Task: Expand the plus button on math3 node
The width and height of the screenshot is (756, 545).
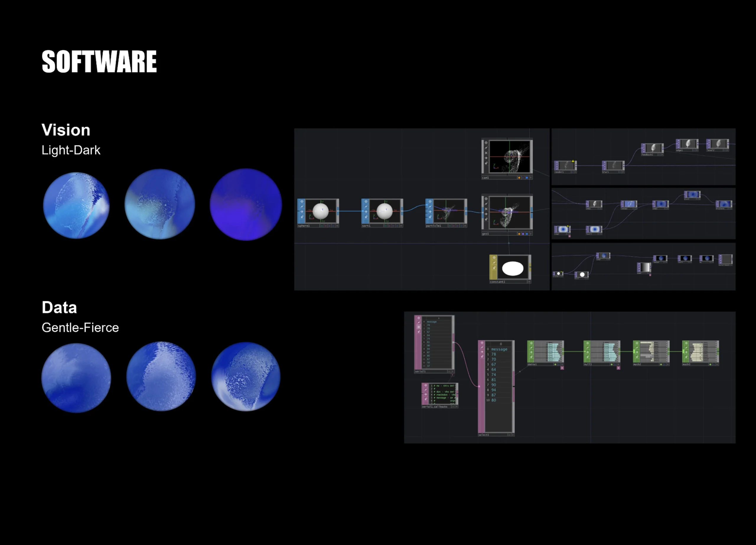Action: pyautogui.click(x=717, y=364)
